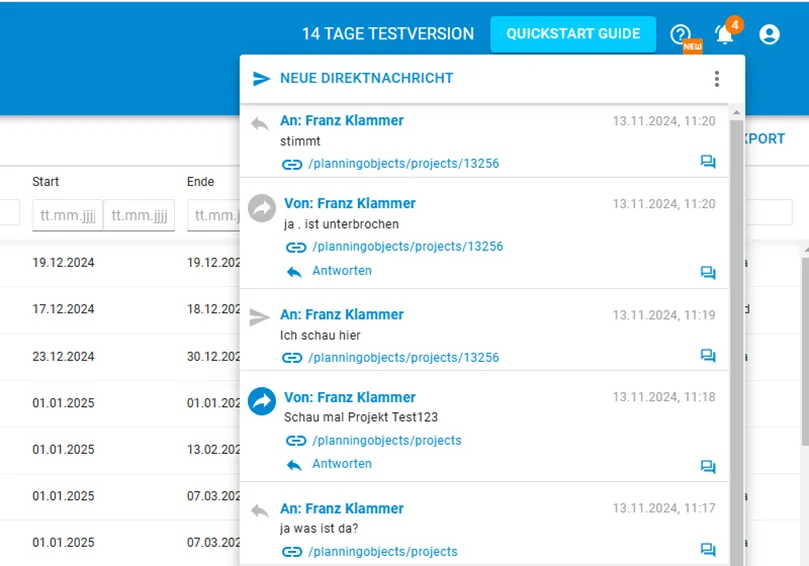809x566 pixels.
Task: Click link icon in 'ja . ist unterbrochen' message
Action: (296, 247)
